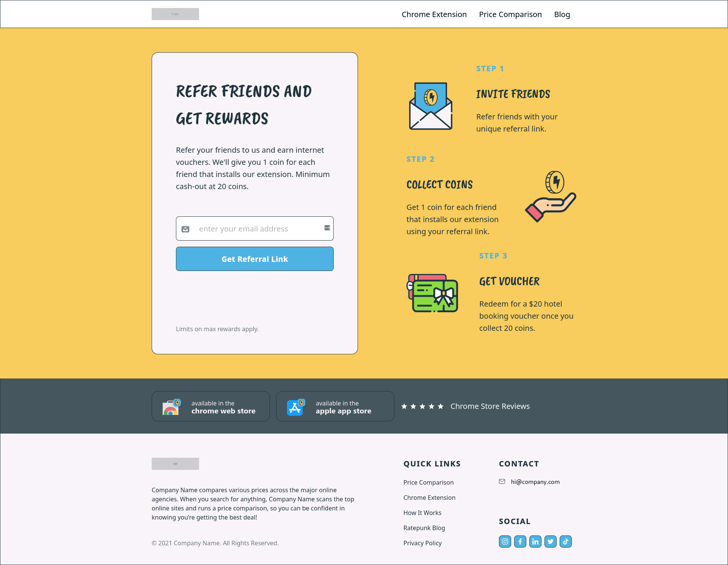Click the gift voucher reward icon

pyautogui.click(x=434, y=293)
